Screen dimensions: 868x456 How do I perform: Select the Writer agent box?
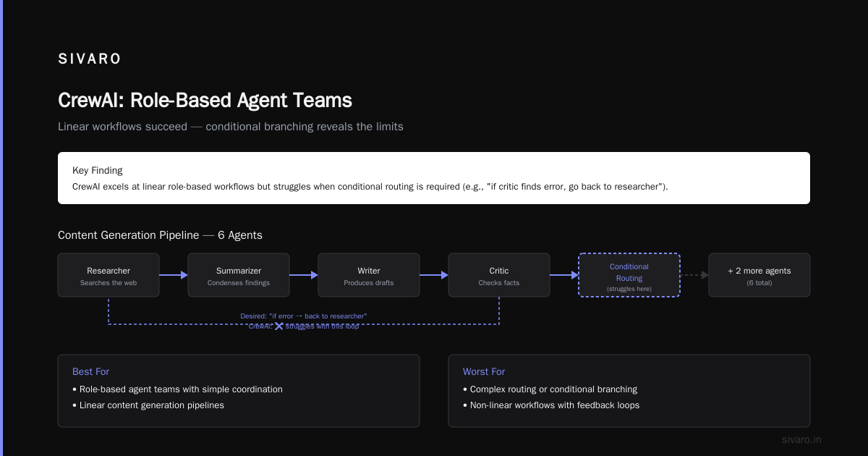[x=369, y=275]
